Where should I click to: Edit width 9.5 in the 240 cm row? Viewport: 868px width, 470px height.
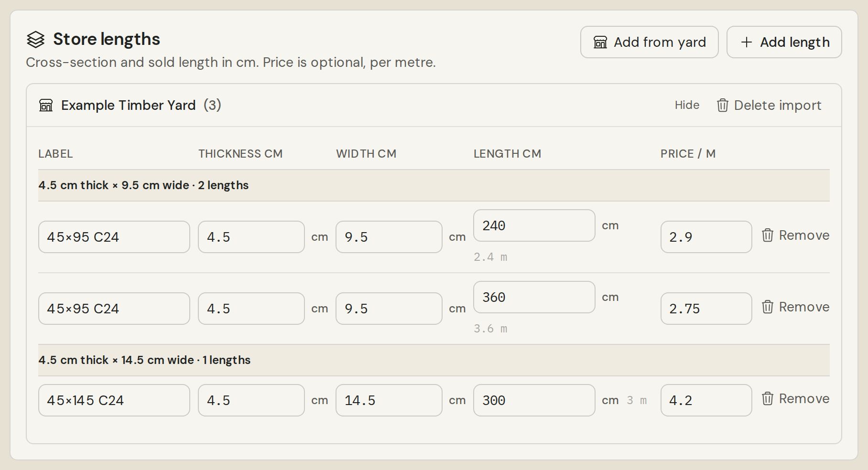click(x=389, y=237)
